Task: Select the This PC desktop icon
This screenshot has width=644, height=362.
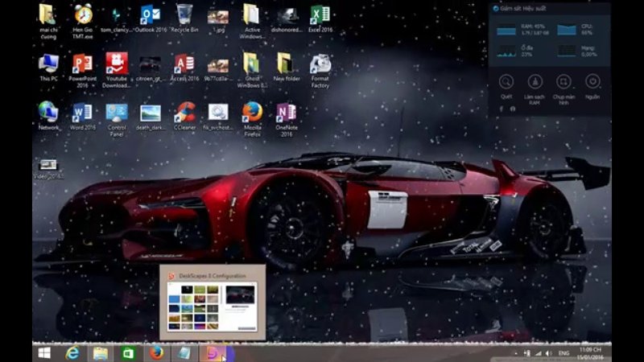Action: pyautogui.click(x=48, y=68)
